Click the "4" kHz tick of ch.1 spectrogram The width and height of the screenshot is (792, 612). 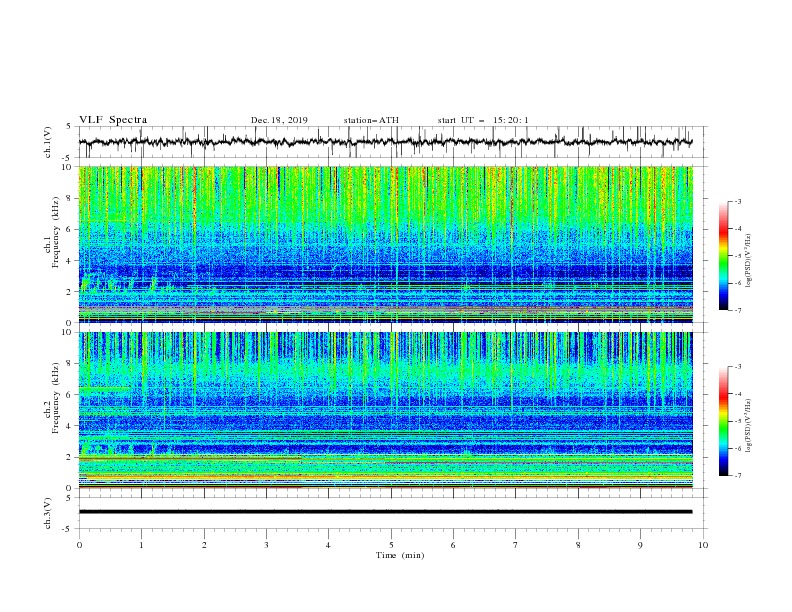click(x=71, y=261)
